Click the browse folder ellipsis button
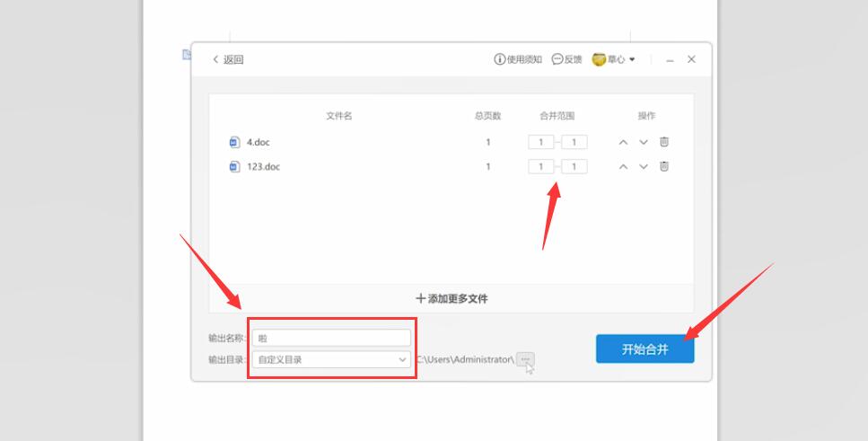The width and height of the screenshot is (868, 441). (x=525, y=359)
